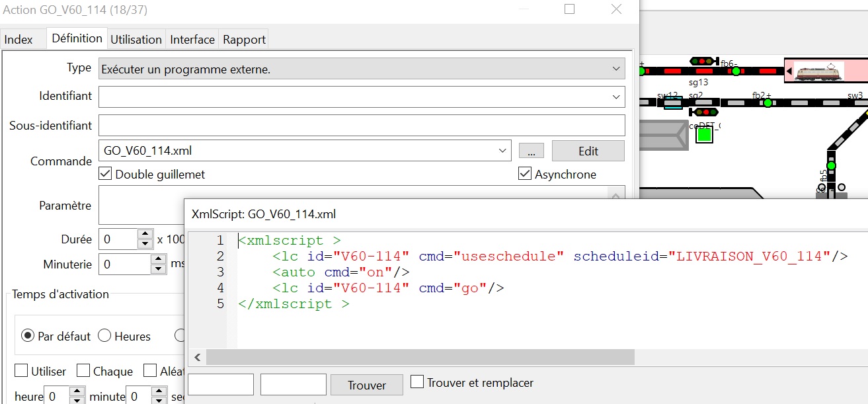The width and height of the screenshot is (868, 404).
Task: Click the XmlScript horizontal scrollbar thumb
Action: [420, 357]
